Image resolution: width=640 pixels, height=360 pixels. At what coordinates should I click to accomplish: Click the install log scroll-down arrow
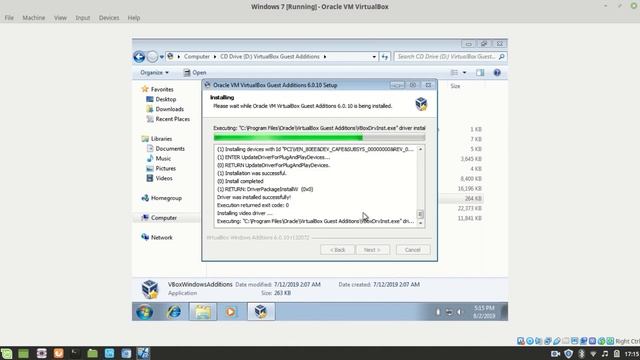coord(420,223)
